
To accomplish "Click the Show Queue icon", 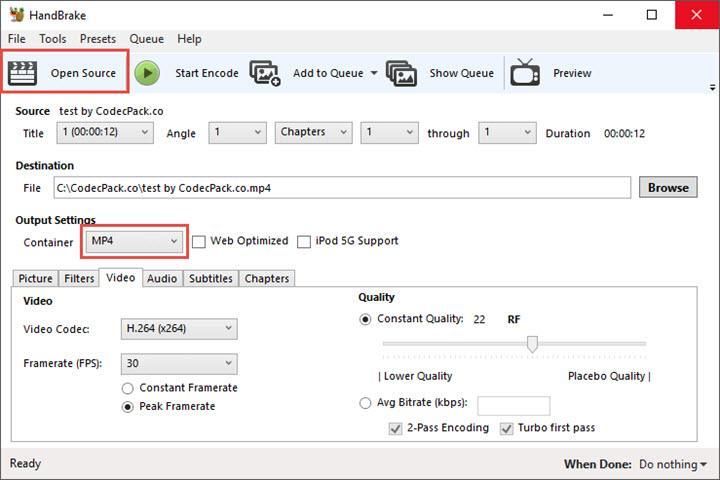I will (401, 73).
